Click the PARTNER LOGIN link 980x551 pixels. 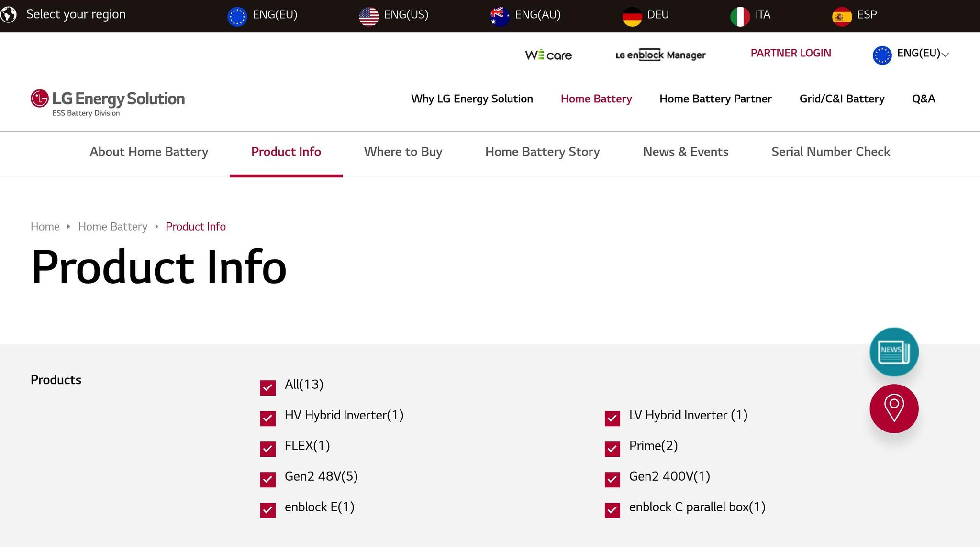click(x=791, y=53)
